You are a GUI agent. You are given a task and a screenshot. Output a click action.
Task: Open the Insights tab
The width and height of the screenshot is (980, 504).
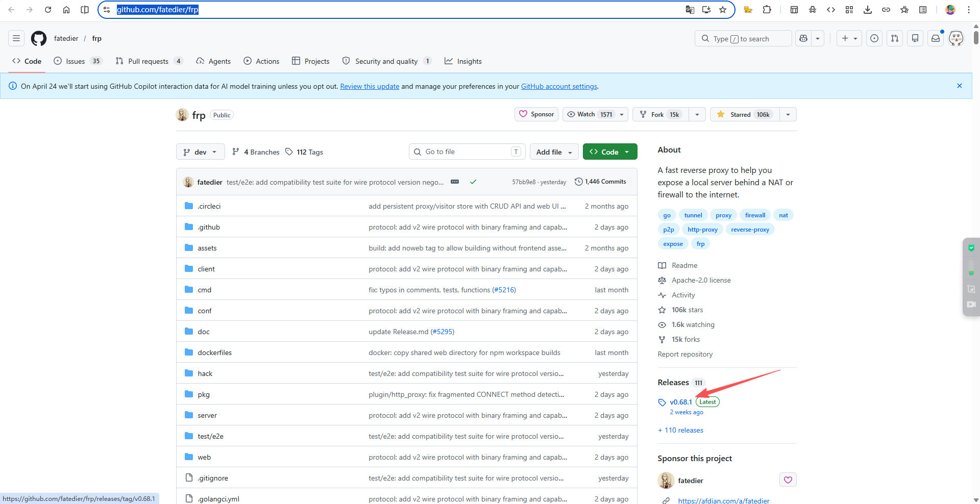tap(463, 61)
